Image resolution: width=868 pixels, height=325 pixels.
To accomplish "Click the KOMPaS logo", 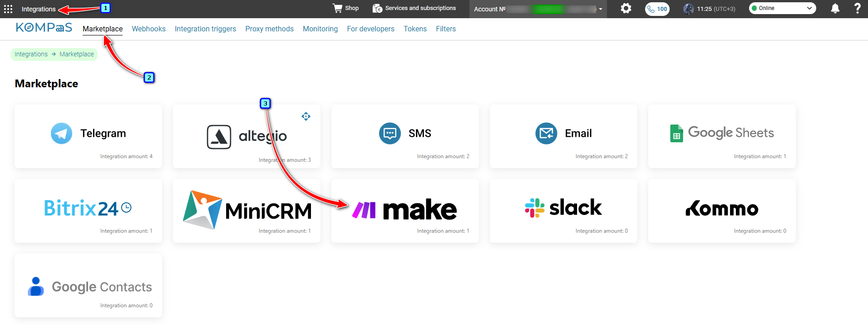I will [x=44, y=28].
